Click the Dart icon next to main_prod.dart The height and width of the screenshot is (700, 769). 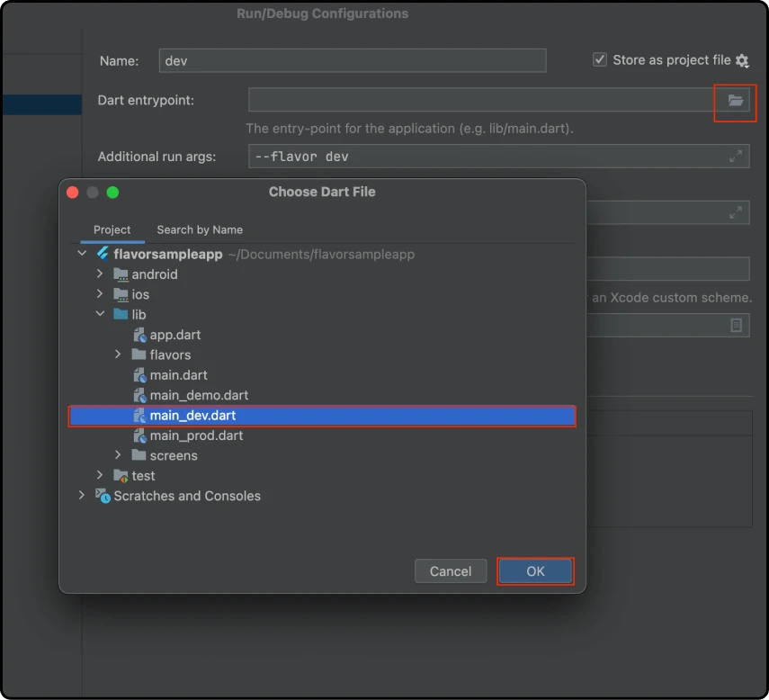pyautogui.click(x=139, y=435)
